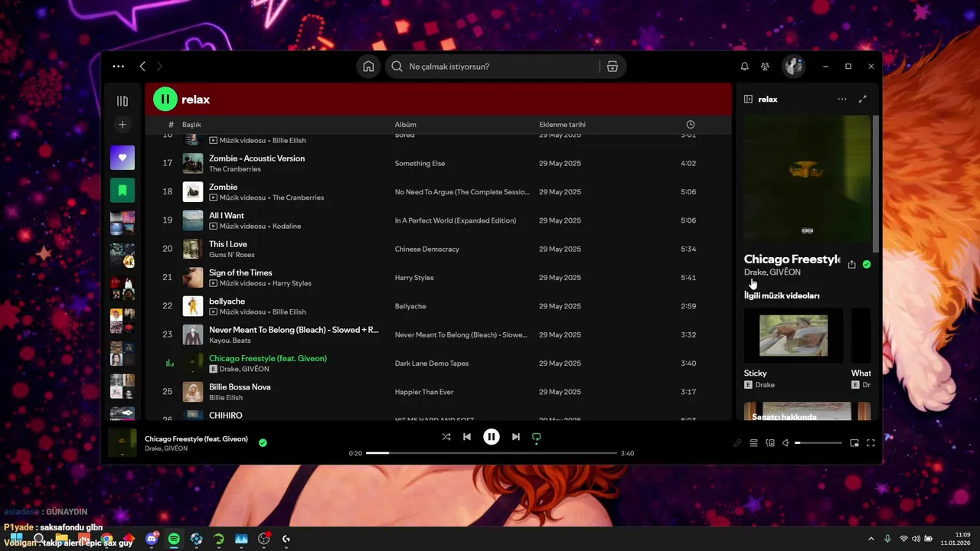Open Kayou. Beats artist link
The width and height of the screenshot is (980, 551).
(x=230, y=341)
